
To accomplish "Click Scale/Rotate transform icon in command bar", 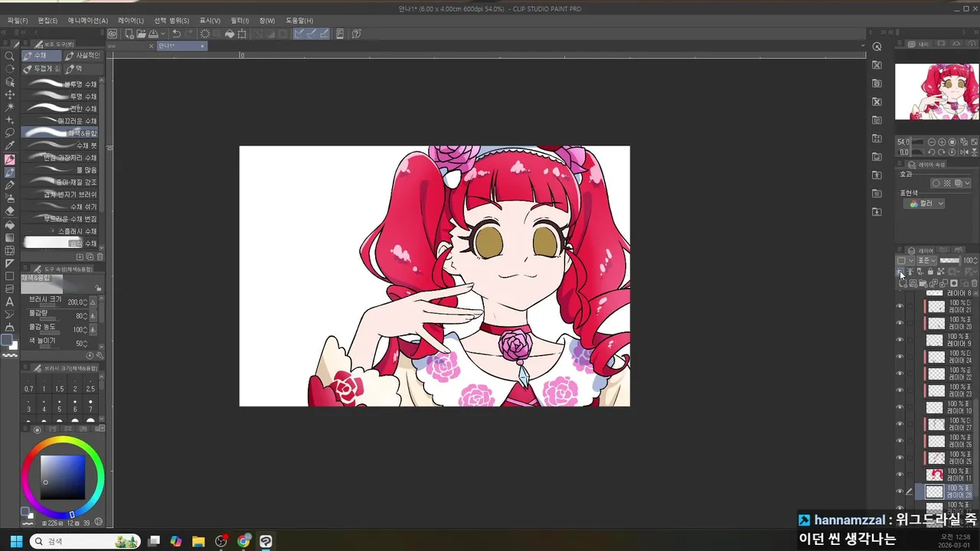I will point(242,34).
